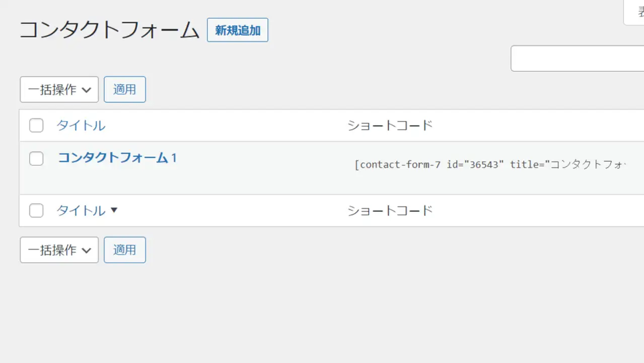Expand the bottom 一括操作 bulk actions dropdown

pos(59,250)
